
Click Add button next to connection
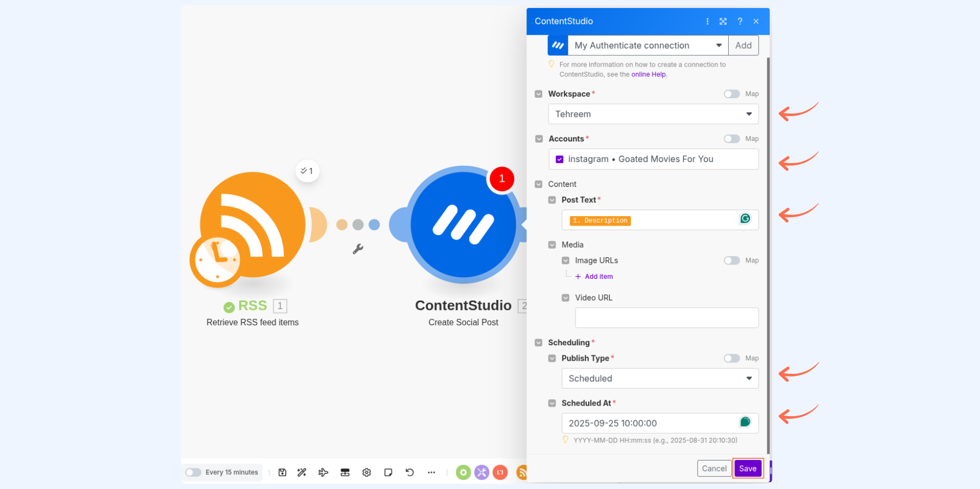pos(743,45)
